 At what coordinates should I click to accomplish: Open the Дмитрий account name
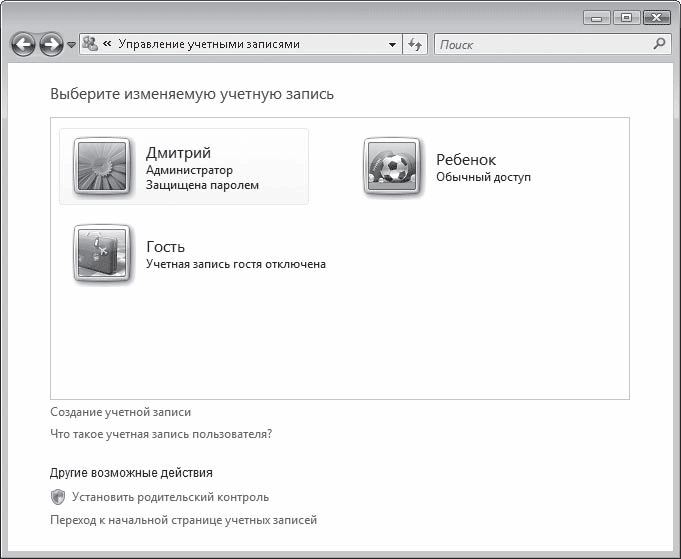[x=178, y=153]
